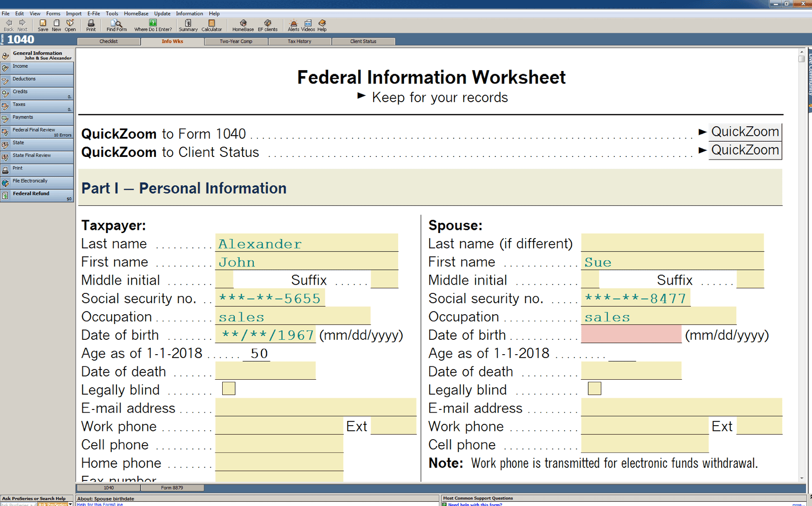Open State Final Review in sidebar

[x=37, y=157]
